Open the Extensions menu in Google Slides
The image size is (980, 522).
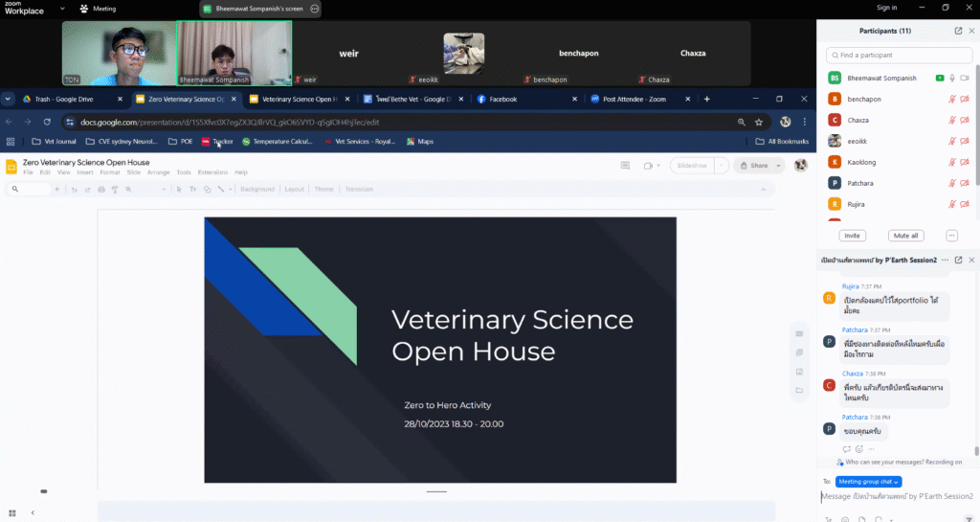[x=212, y=172]
